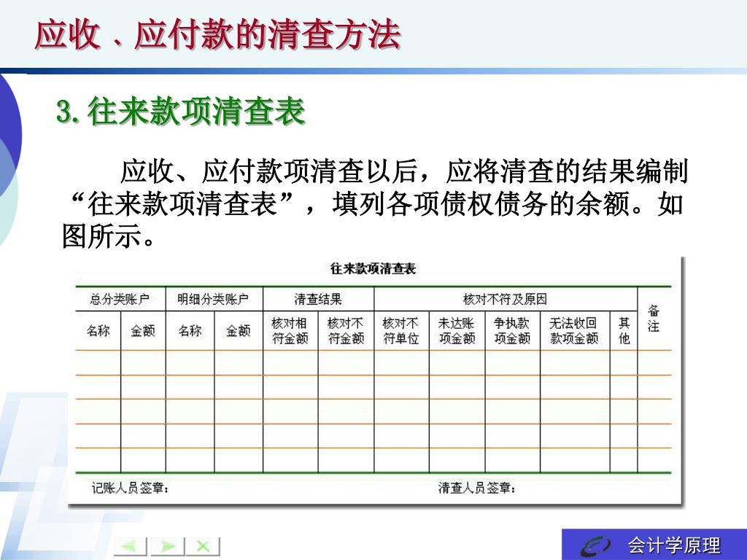Close slideshow with the X button
The image size is (747, 560).
(204, 545)
